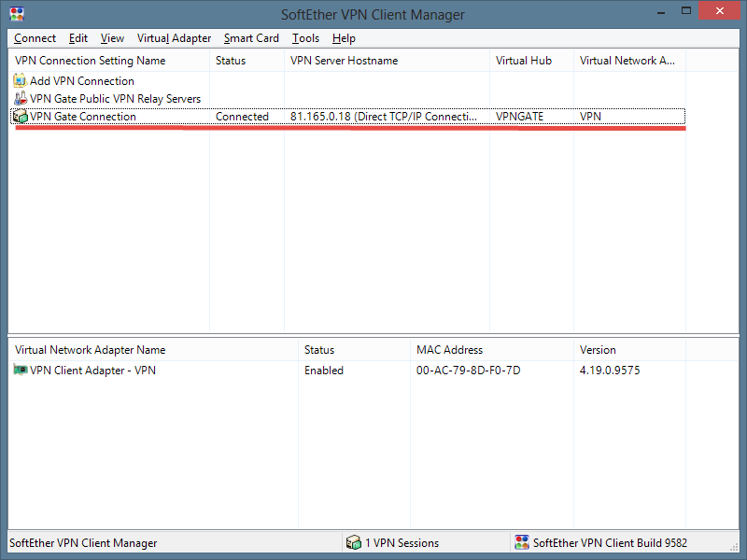The height and width of the screenshot is (560, 747).
Task: Open the Help menu
Action: pos(344,38)
